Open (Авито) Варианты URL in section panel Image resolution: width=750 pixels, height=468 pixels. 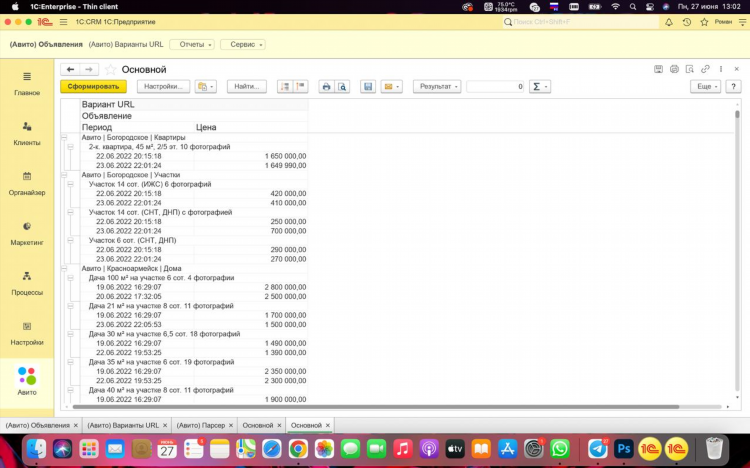coord(126,45)
